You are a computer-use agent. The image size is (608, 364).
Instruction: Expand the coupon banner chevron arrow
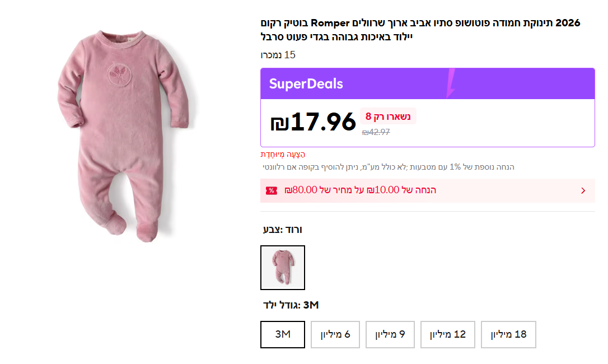pos(583,190)
